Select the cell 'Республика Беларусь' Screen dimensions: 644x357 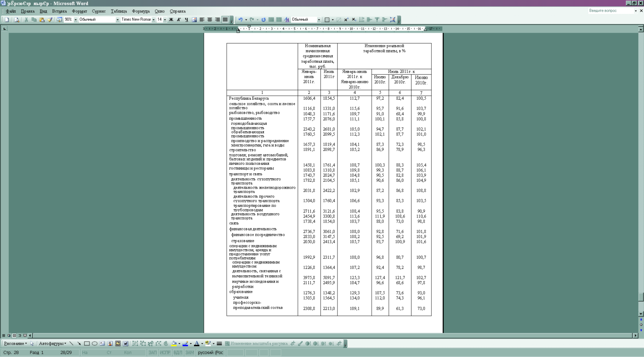(x=249, y=99)
